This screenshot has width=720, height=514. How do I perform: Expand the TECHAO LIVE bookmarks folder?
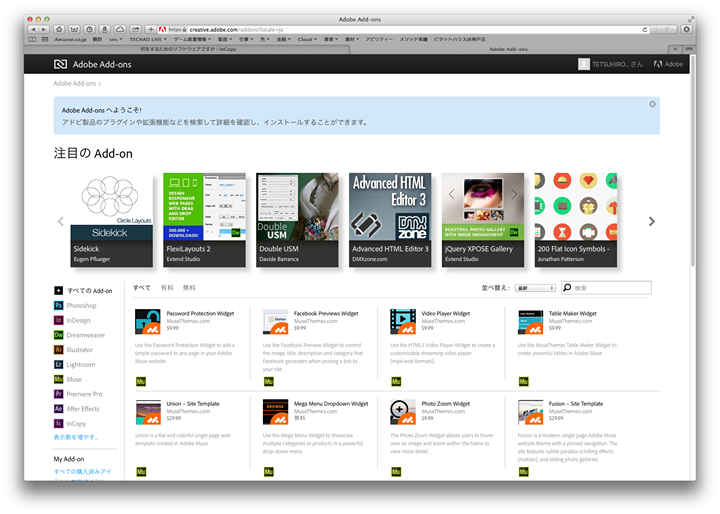148,40
